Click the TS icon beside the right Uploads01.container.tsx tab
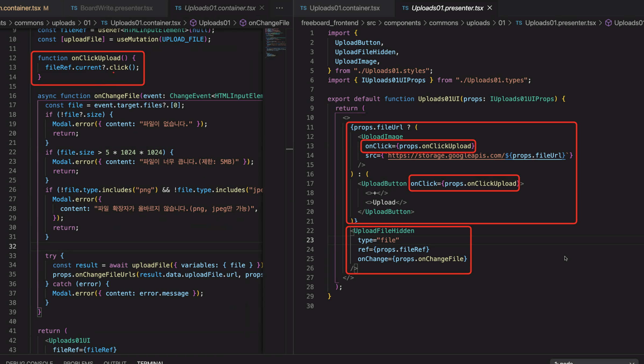This screenshot has width=644, height=364. coord(303,8)
